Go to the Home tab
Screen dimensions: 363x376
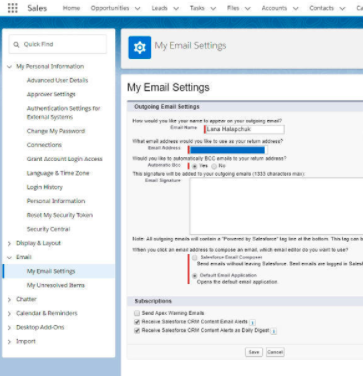71,8
